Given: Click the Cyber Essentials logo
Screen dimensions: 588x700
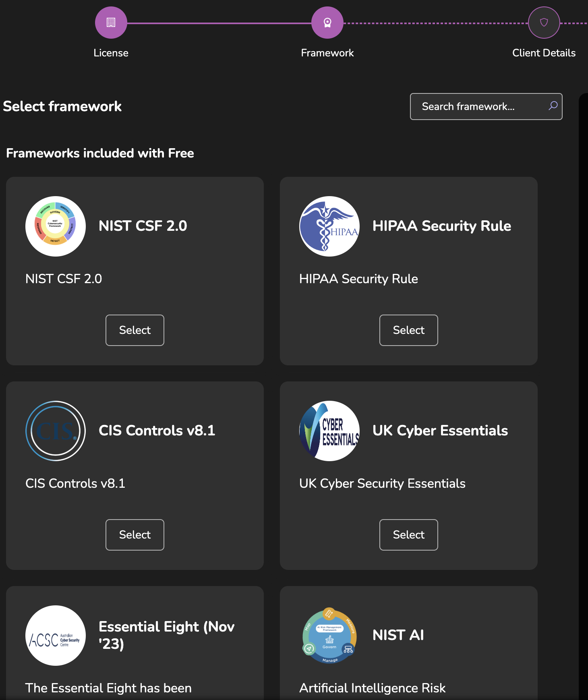Looking at the screenshot, I should coord(329,431).
